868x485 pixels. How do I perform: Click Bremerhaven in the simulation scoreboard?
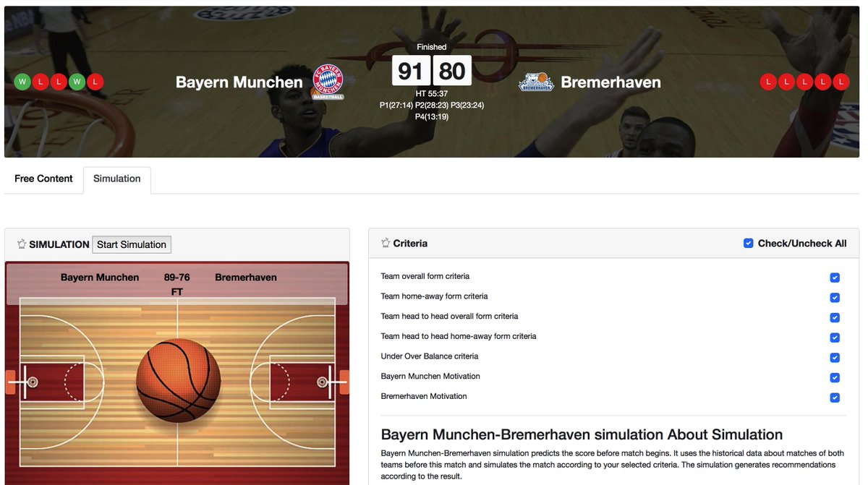pyautogui.click(x=246, y=278)
